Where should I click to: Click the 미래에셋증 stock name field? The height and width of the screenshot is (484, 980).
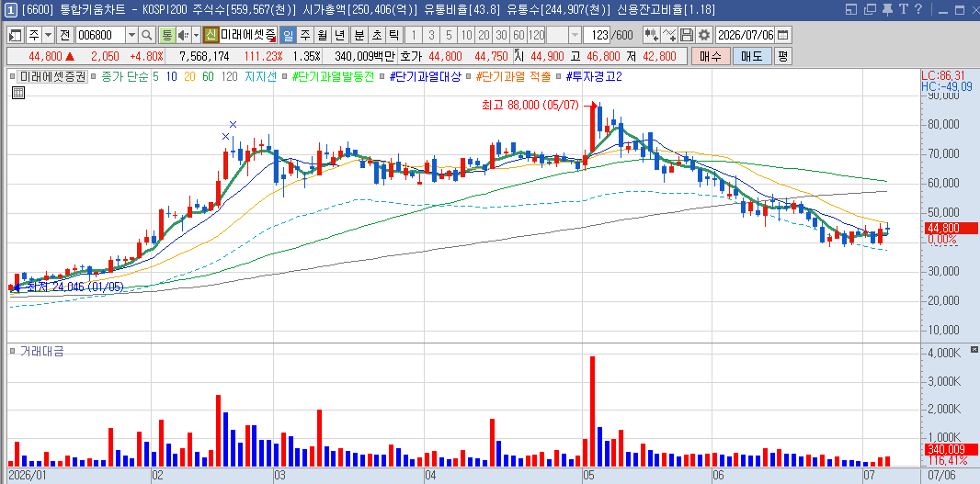tap(247, 35)
